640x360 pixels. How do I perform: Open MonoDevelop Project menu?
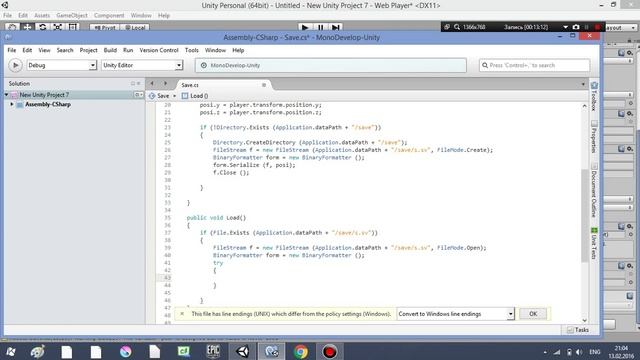(88, 50)
